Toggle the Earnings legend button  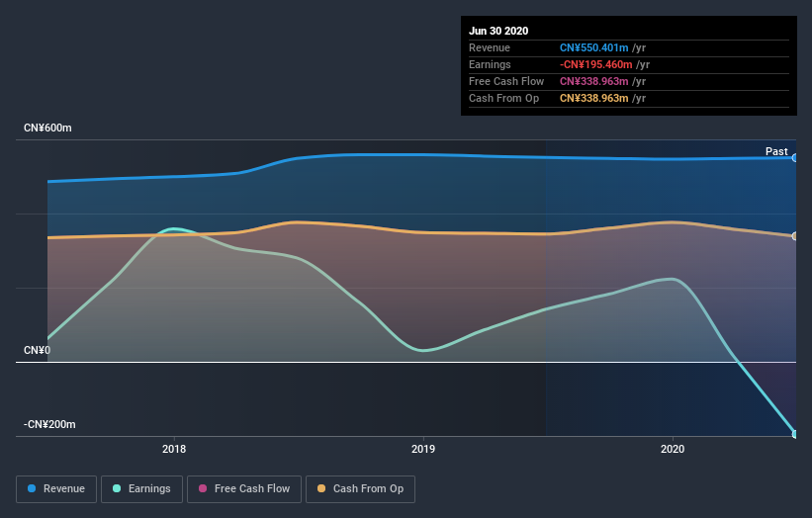pos(141,489)
